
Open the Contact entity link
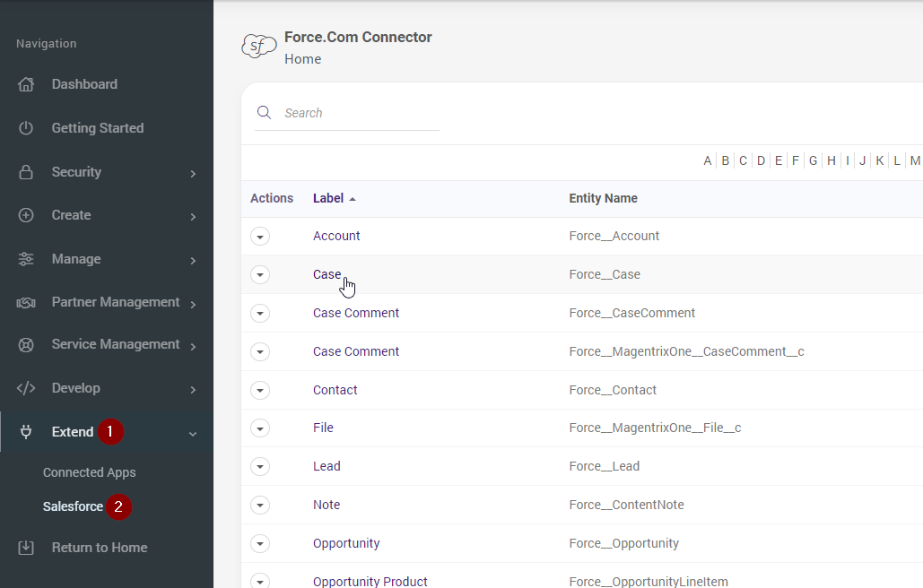click(x=335, y=390)
